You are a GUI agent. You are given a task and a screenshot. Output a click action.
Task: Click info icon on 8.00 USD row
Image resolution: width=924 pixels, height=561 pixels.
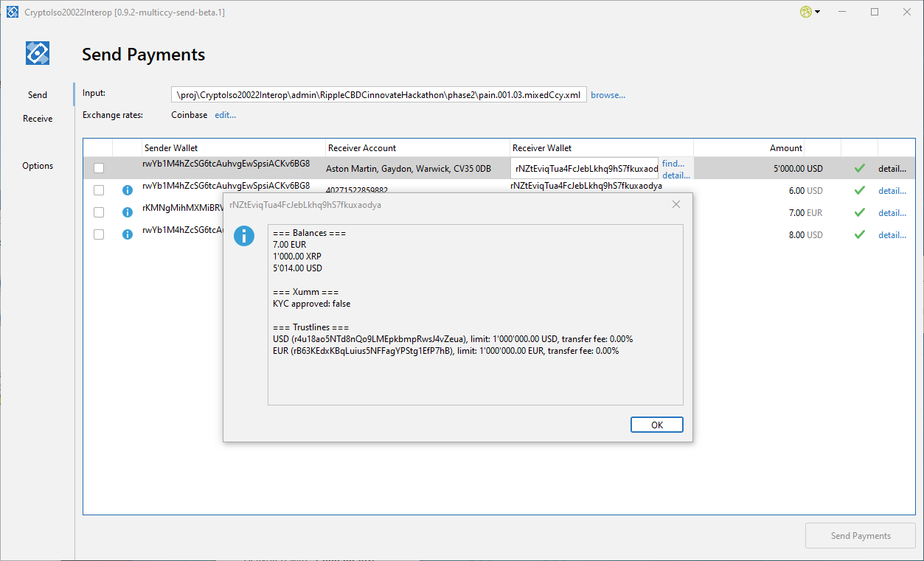coord(127,235)
